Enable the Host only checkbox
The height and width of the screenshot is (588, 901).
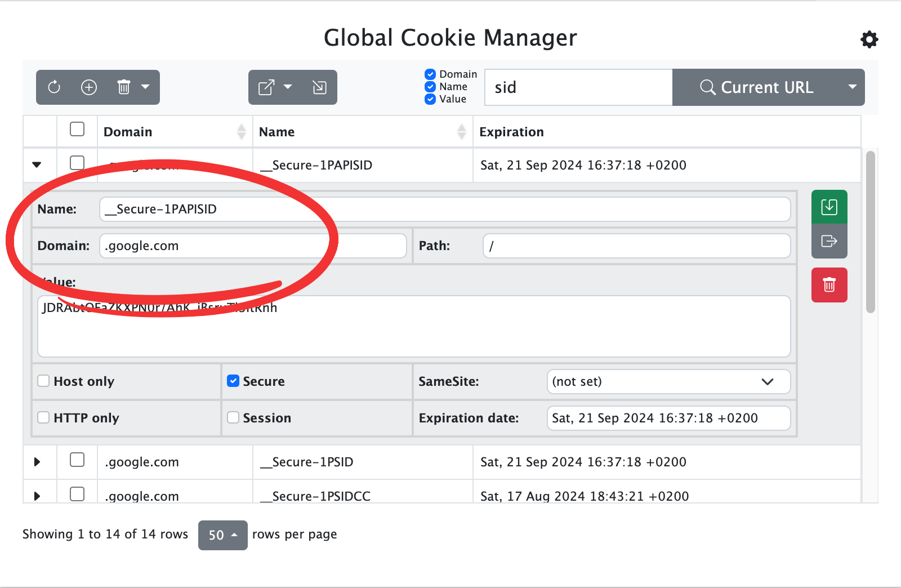(x=43, y=381)
